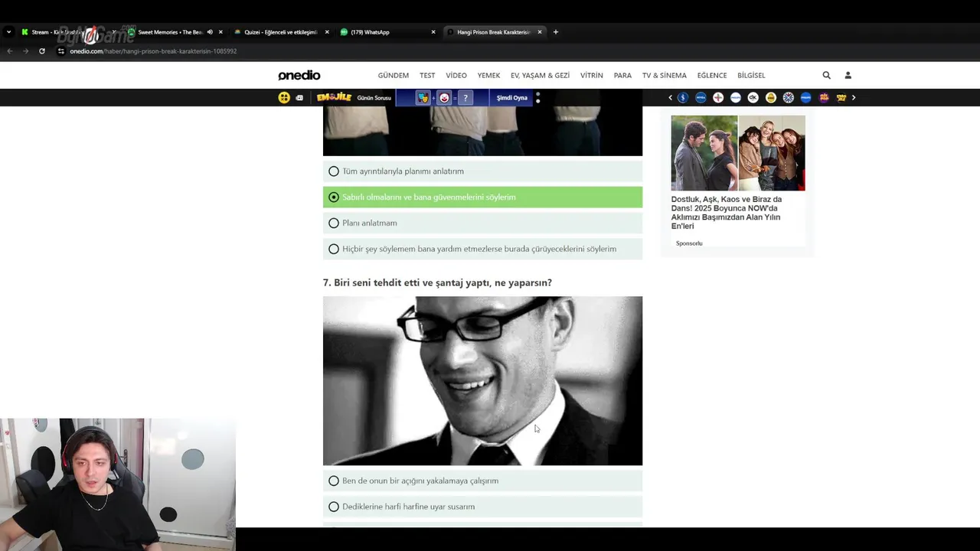Open the EV, YAŞAM & GEZİ menu
This screenshot has width=980, height=551.
[x=541, y=75]
